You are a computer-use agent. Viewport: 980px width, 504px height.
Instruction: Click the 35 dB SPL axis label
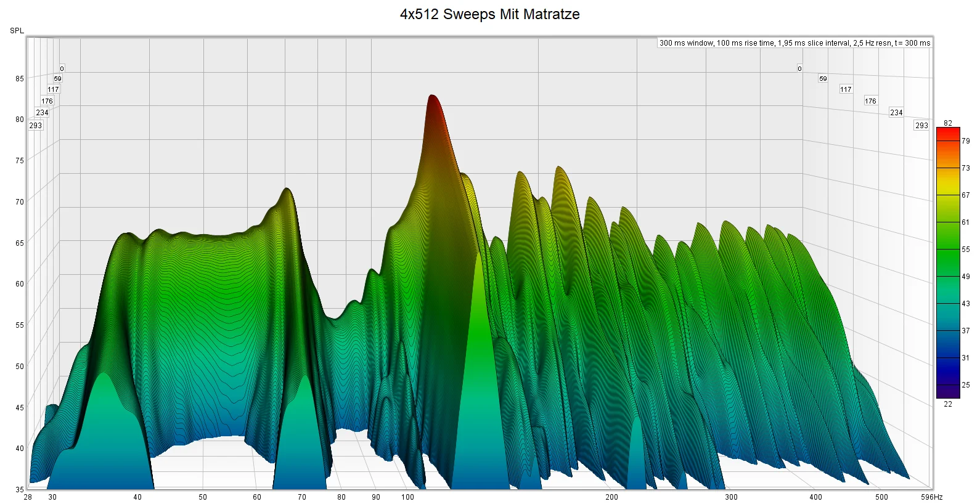20,490
